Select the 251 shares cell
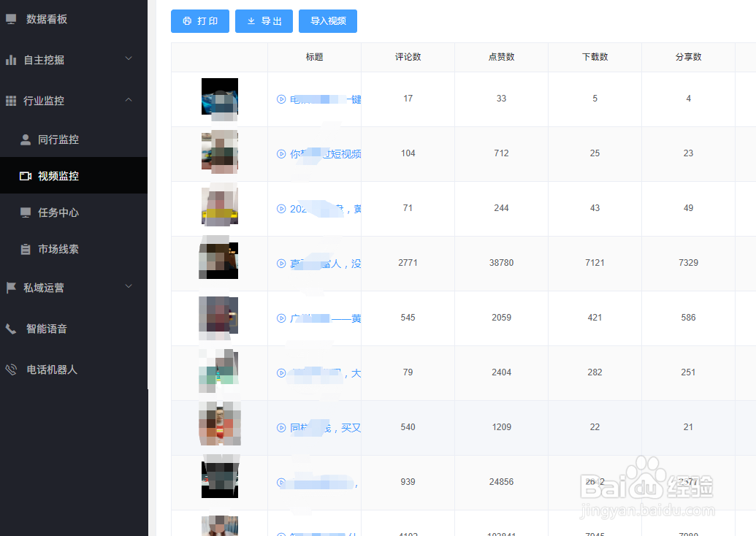The image size is (756, 536). [689, 372]
